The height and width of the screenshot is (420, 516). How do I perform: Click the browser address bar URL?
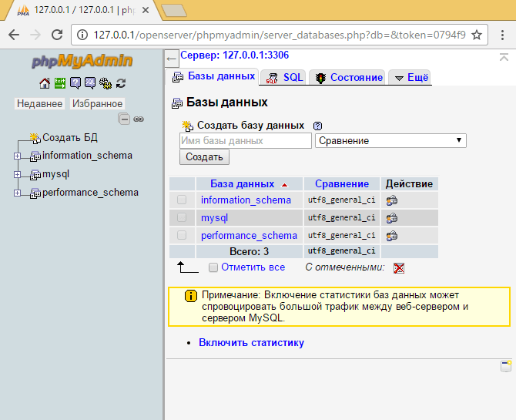pos(280,35)
